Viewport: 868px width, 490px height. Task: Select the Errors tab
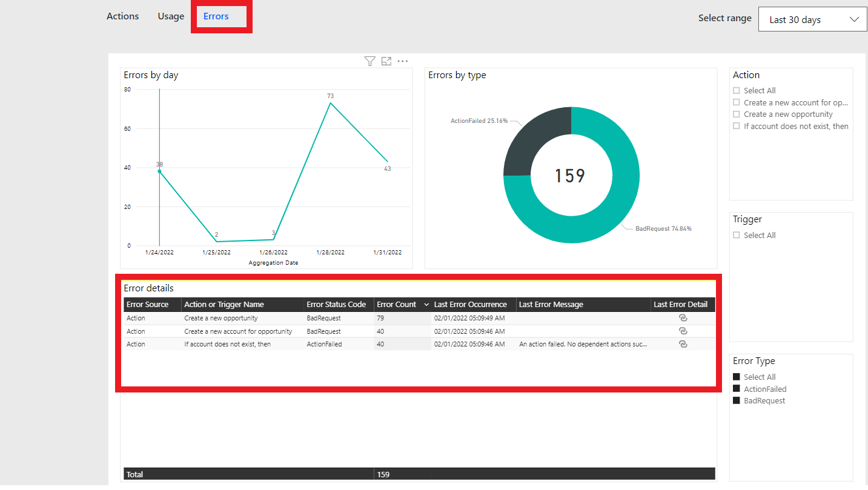pyautogui.click(x=216, y=16)
